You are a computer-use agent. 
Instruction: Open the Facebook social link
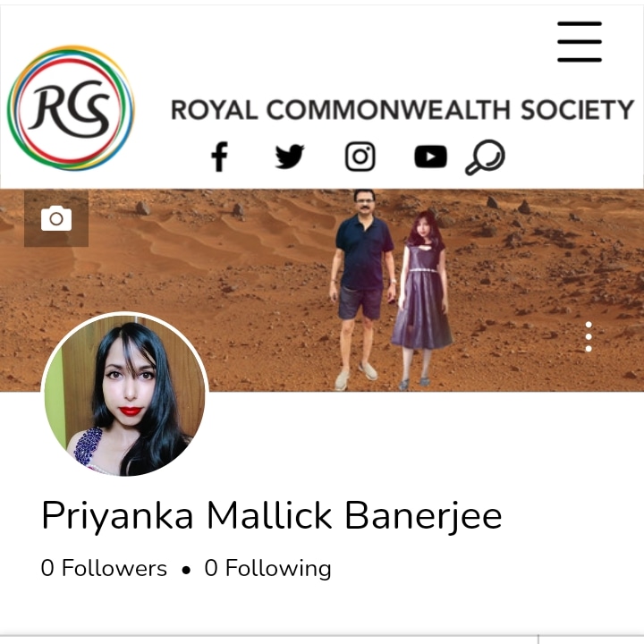point(219,157)
